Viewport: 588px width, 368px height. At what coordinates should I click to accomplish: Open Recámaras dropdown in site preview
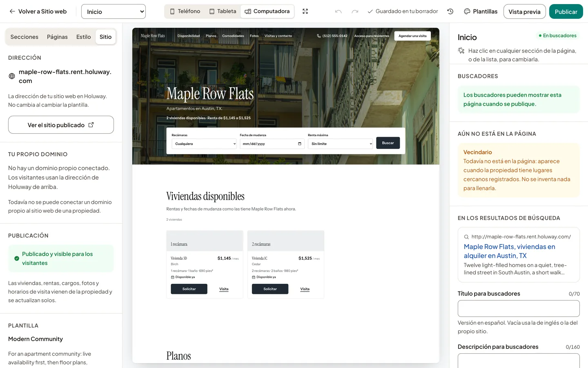coord(204,144)
